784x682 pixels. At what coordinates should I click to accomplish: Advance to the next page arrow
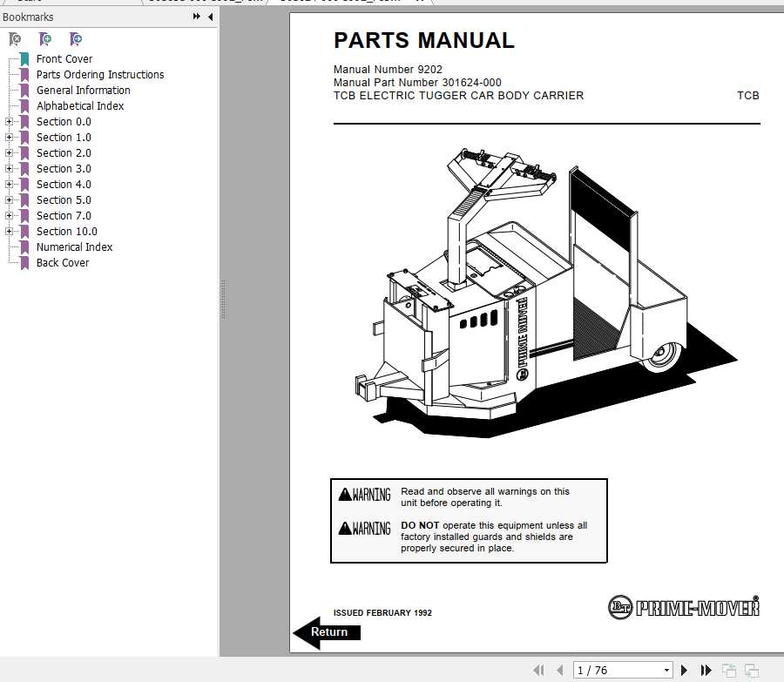684,670
